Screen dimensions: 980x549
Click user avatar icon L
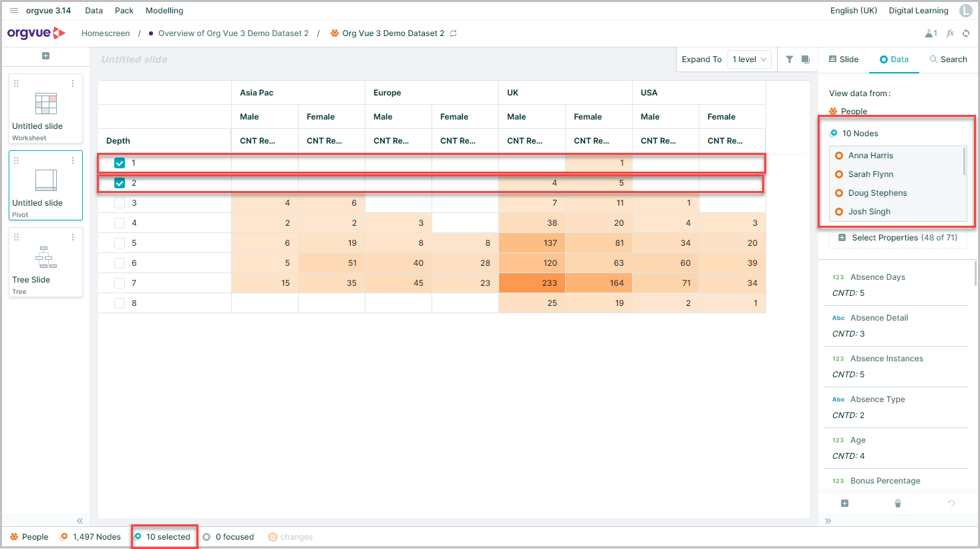(x=966, y=11)
